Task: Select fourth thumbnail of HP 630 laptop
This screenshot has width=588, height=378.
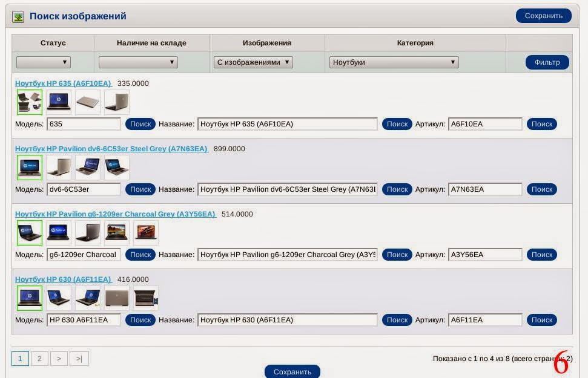Action: click(x=117, y=298)
